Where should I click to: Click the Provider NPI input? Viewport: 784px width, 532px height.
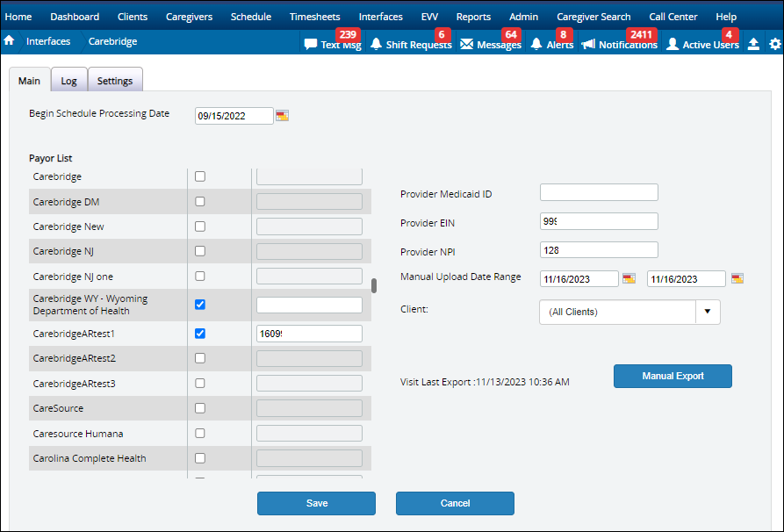pyautogui.click(x=599, y=250)
